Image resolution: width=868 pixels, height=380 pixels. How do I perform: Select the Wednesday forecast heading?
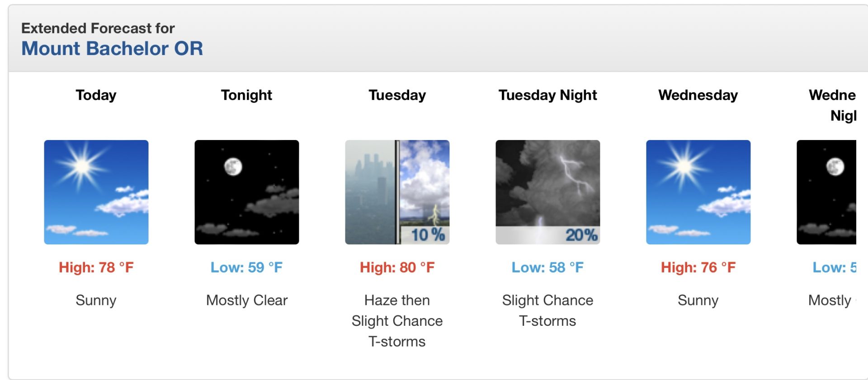pos(698,95)
